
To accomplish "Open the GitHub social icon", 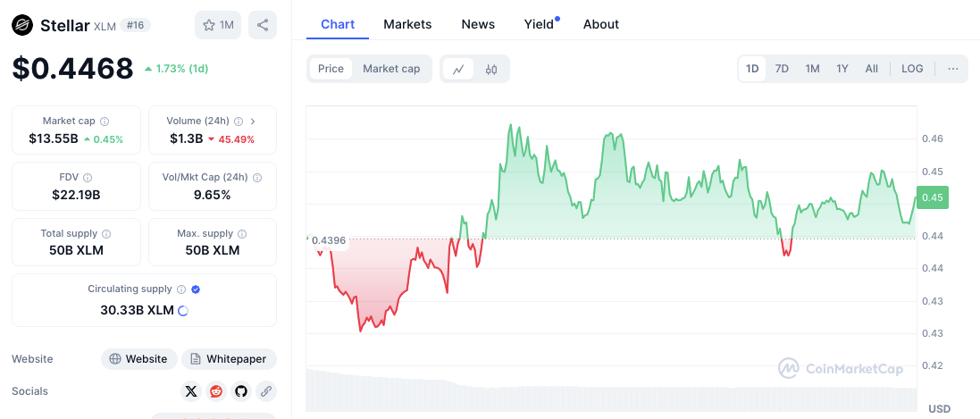I will (240, 391).
